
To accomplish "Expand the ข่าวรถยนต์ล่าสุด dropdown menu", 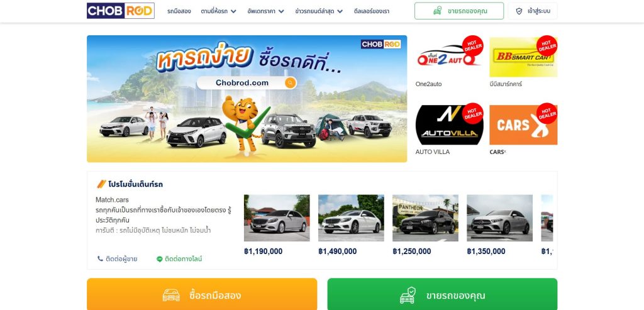I will point(319,11).
